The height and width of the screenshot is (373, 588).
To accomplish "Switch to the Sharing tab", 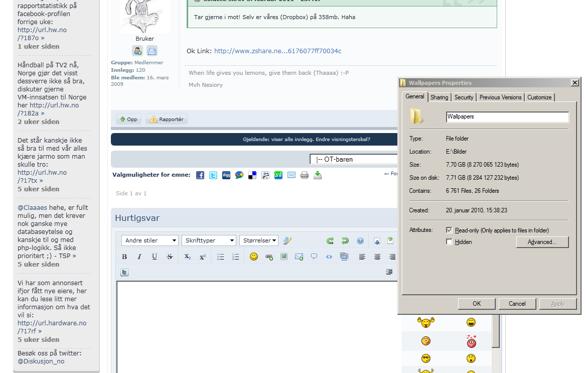I will tap(439, 97).
